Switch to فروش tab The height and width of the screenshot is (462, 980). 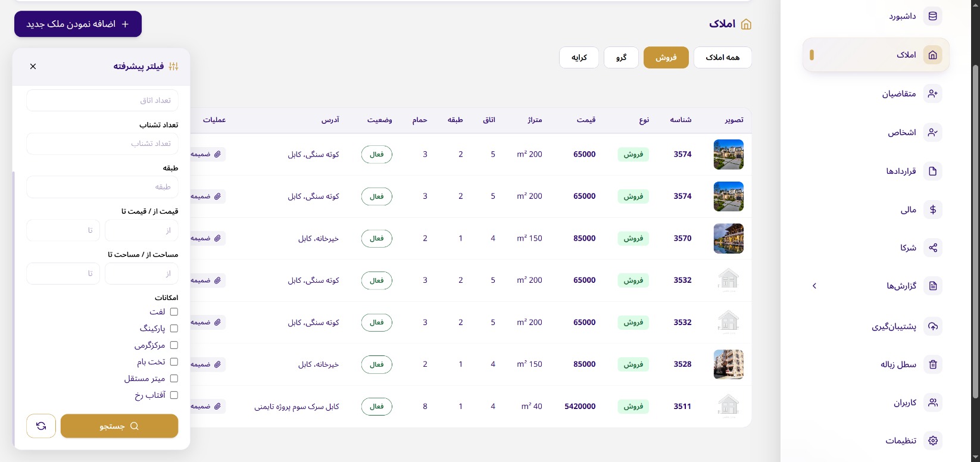[x=666, y=57]
